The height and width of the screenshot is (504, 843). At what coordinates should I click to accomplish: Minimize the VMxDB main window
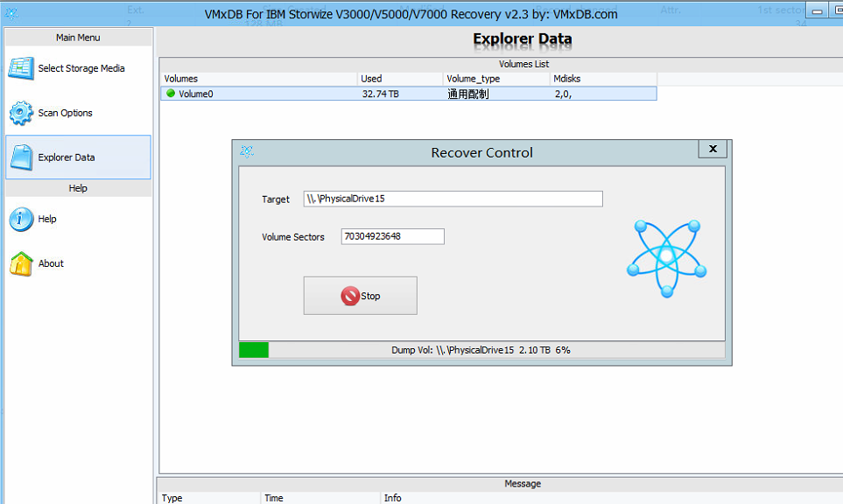[x=818, y=10]
